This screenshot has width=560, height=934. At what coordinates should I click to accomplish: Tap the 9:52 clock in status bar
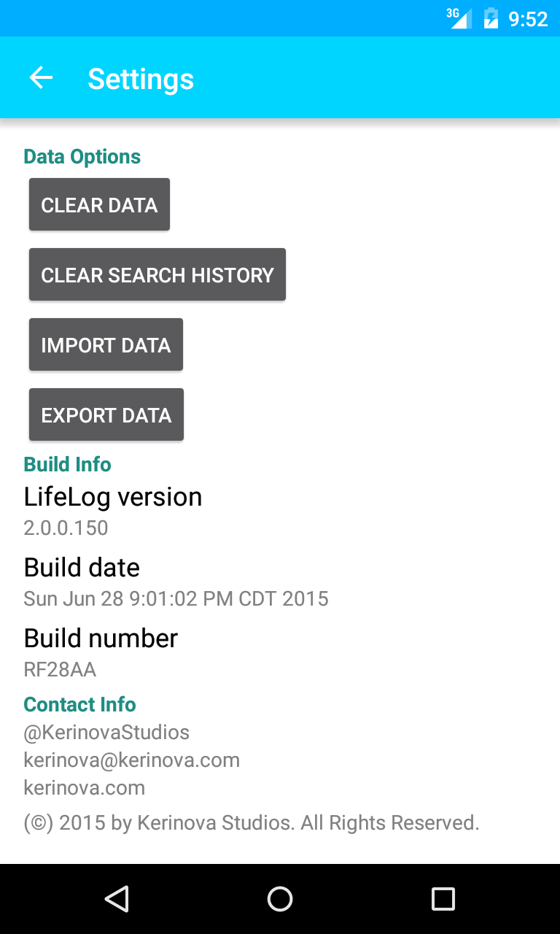[528, 19]
